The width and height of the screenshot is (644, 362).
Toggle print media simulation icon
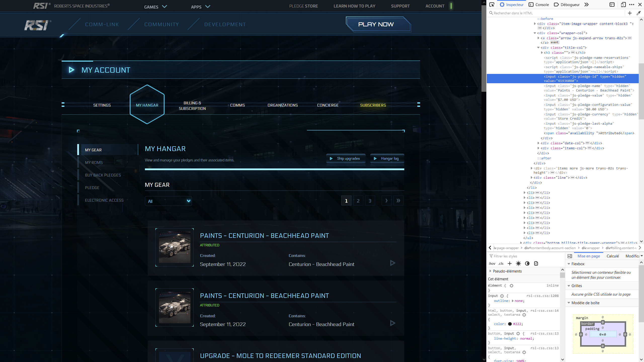(x=536, y=263)
